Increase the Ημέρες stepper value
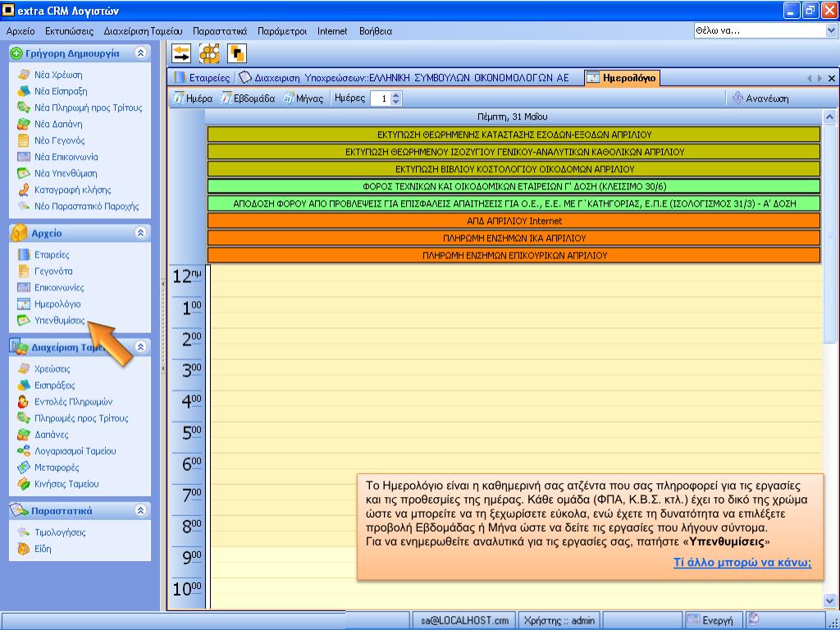Image resolution: width=840 pixels, height=630 pixels. coord(396,95)
